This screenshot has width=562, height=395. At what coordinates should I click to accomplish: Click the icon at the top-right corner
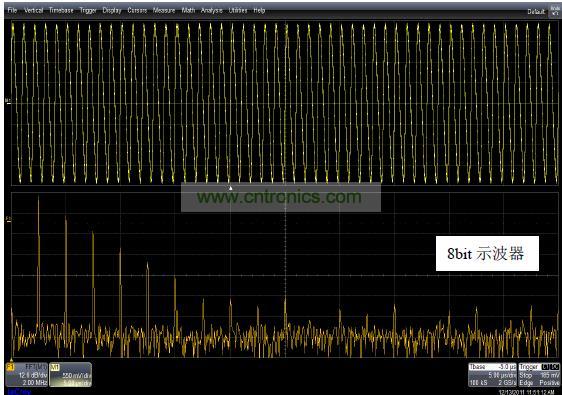[555, 11]
